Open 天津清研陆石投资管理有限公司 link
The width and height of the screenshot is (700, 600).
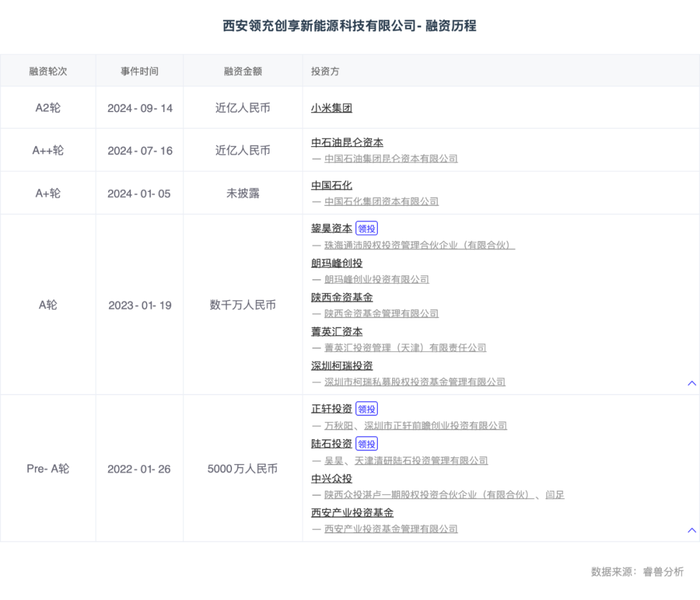pyautogui.click(x=421, y=460)
